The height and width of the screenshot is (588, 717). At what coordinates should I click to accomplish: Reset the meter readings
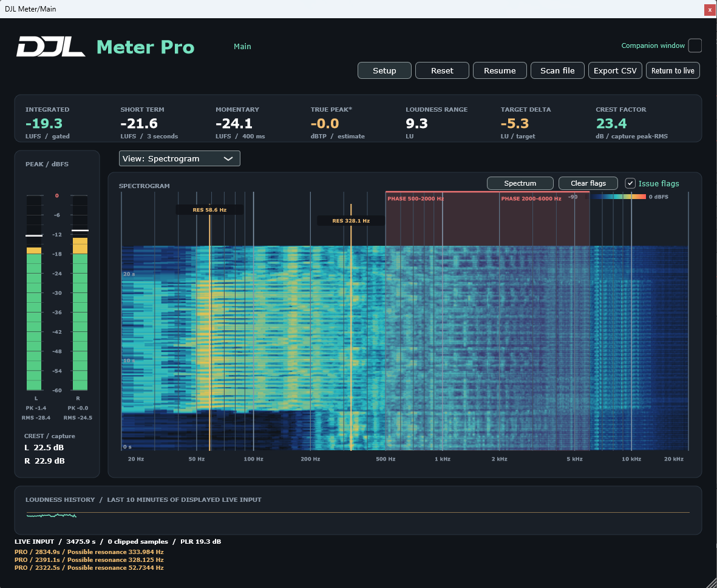click(442, 70)
